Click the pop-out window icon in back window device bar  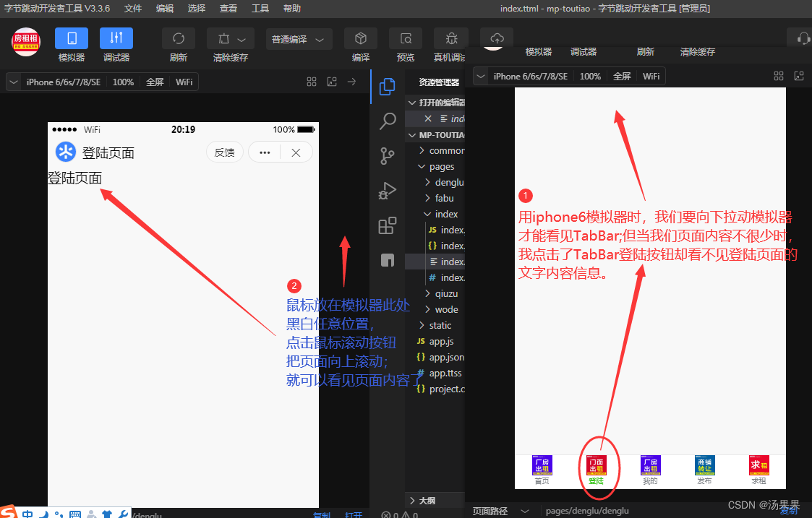331,82
